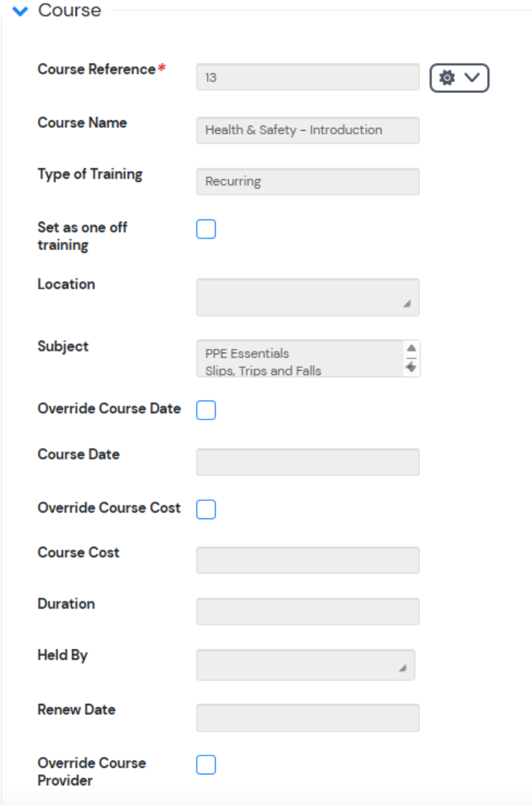
Task: Click the Course Cost field
Action: 307,560
